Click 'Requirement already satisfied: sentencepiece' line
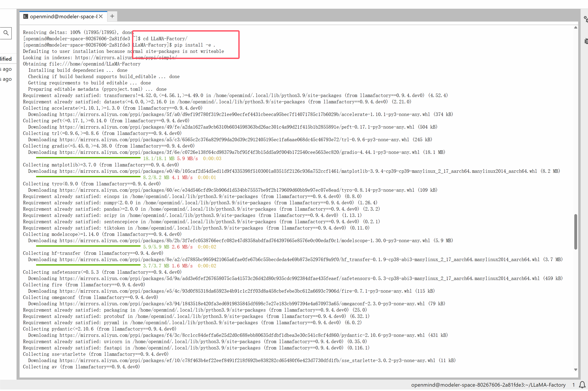 (x=201, y=222)
